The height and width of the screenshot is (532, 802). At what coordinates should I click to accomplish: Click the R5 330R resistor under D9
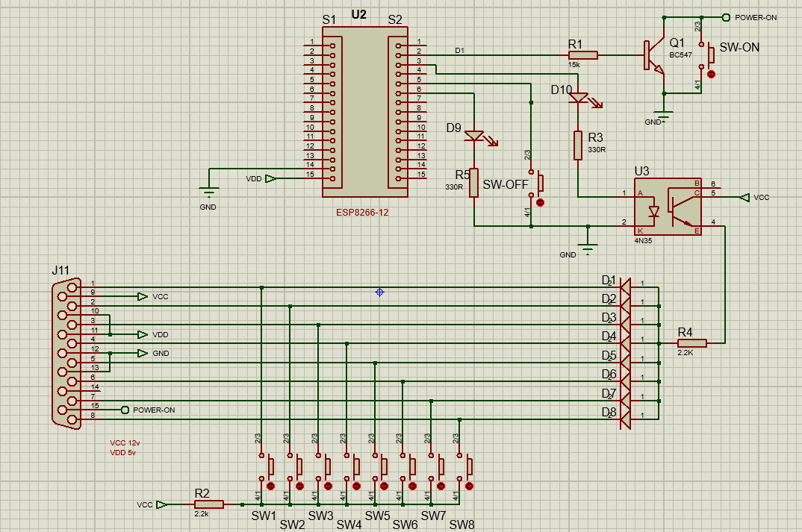click(x=474, y=183)
